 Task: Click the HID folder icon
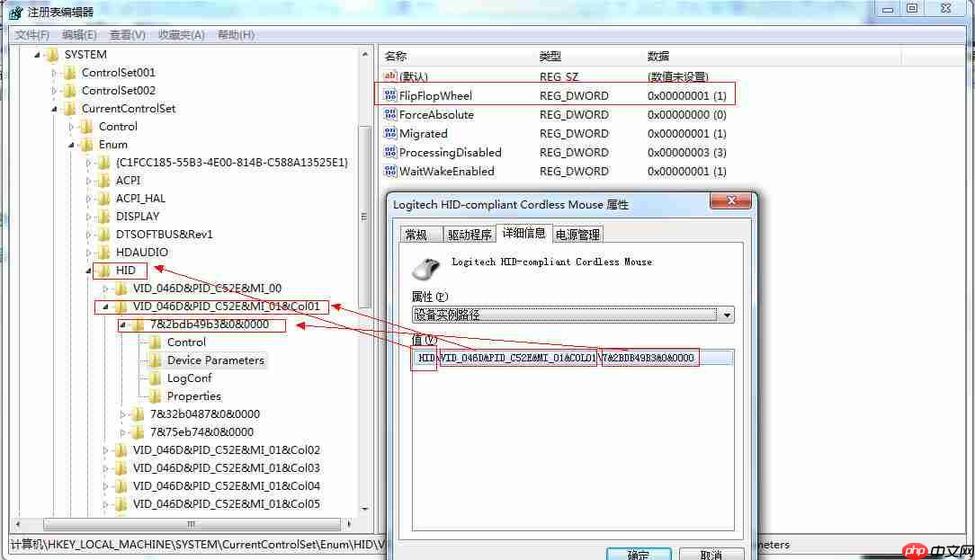pos(103,271)
